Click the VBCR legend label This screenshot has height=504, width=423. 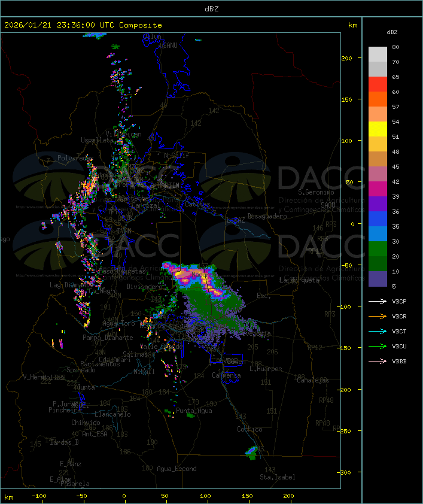tap(399, 316)
